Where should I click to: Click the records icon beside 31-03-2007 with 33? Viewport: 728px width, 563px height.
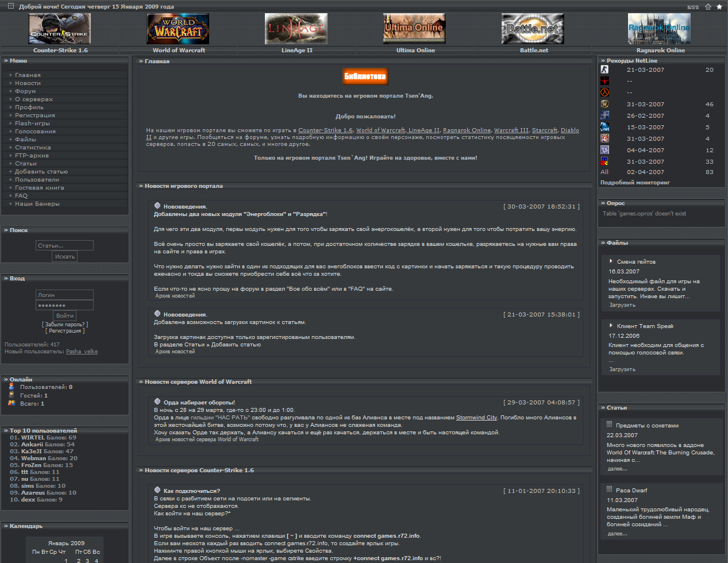(x=604, y=161)
